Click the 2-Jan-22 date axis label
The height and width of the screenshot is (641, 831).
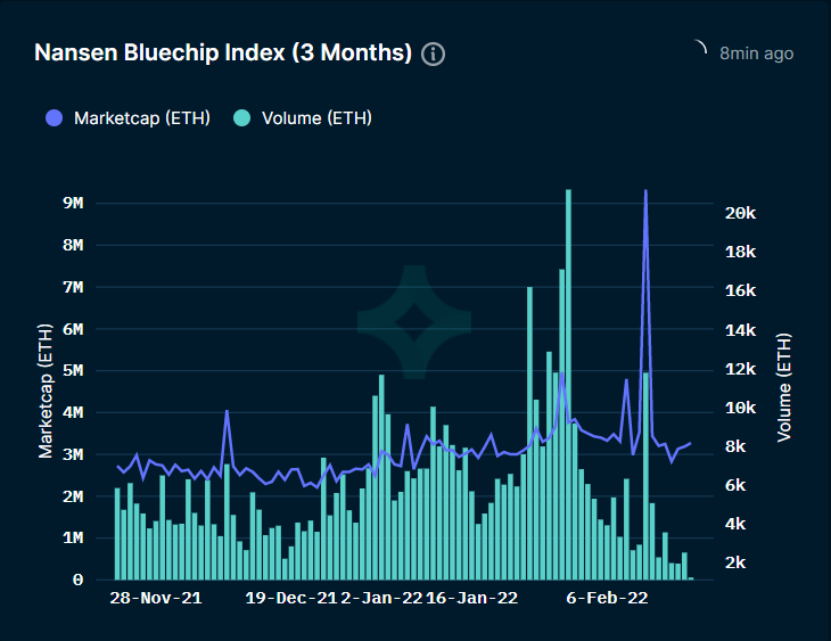pyautogui.click(x=382, y=598)
